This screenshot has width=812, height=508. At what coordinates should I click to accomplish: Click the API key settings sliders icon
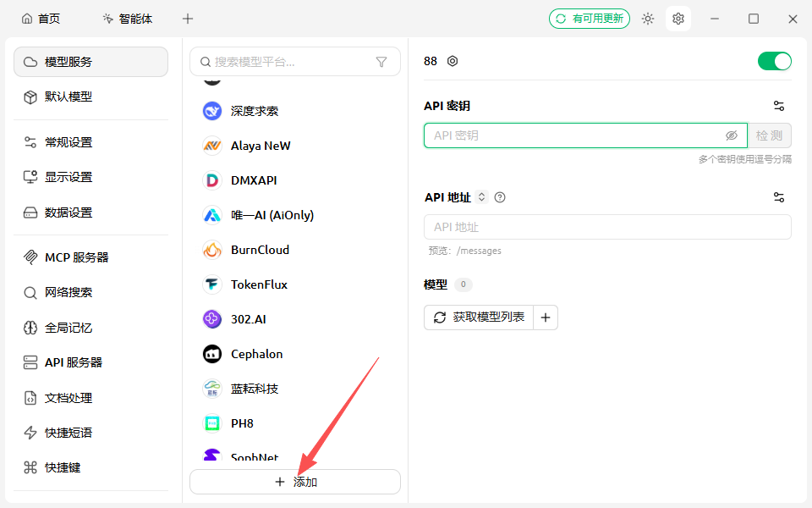[x=779, y=106]
